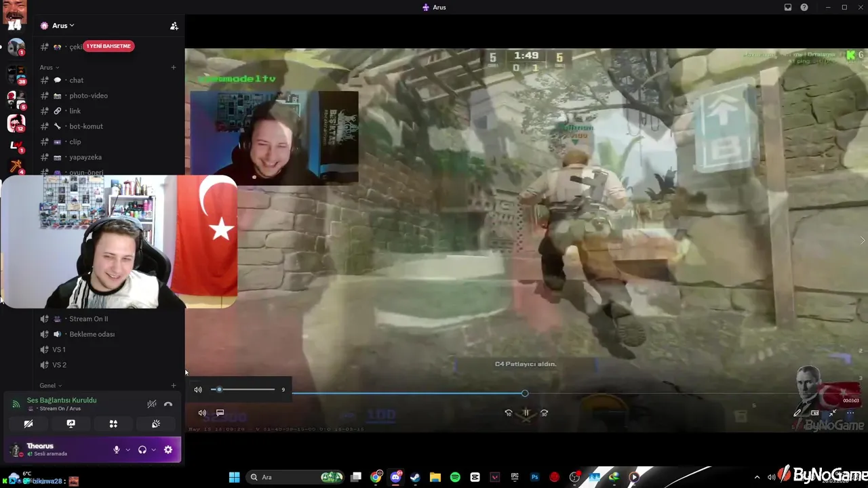Open activities launcher icon

tap(113, 424)
